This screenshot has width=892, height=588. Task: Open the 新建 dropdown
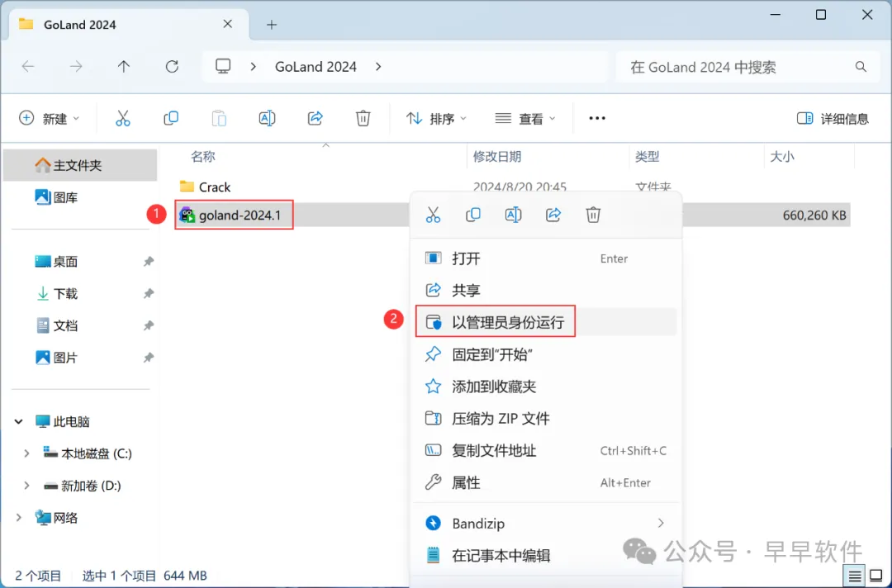[x=49, y=118]
